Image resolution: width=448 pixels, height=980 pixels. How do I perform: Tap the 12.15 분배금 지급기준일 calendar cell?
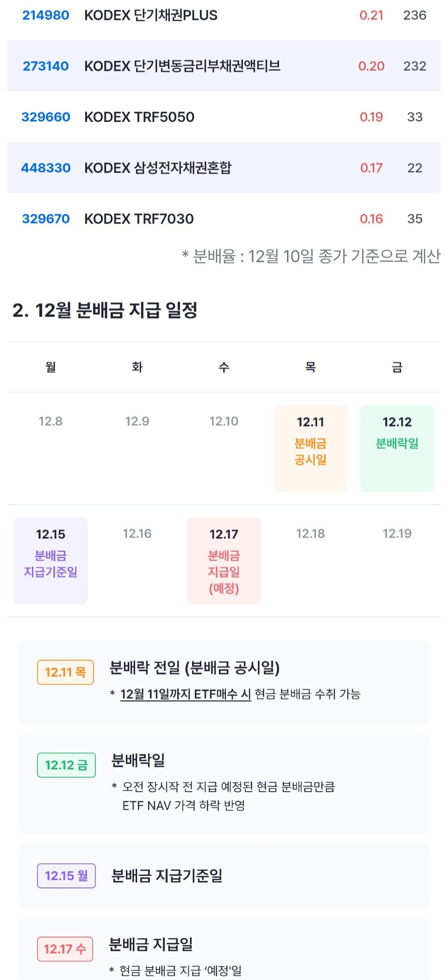coord(50,561)
